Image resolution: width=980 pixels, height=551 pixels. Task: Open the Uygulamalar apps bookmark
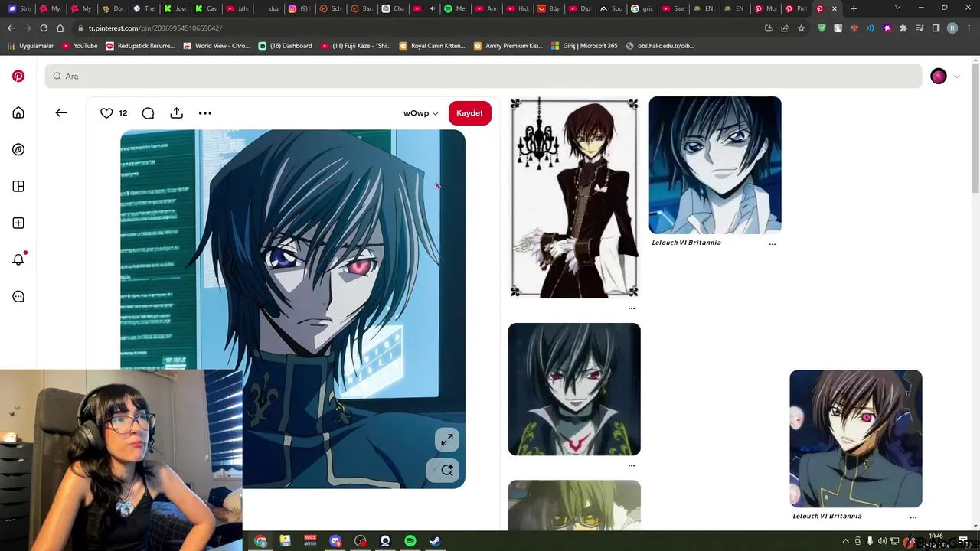(31, 46)
